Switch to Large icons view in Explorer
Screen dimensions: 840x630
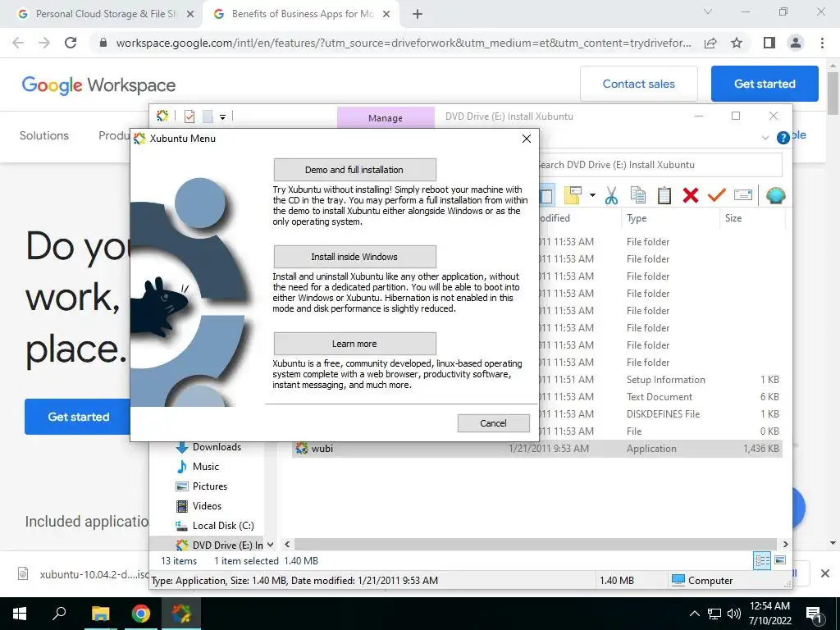[x=781, y=560]
